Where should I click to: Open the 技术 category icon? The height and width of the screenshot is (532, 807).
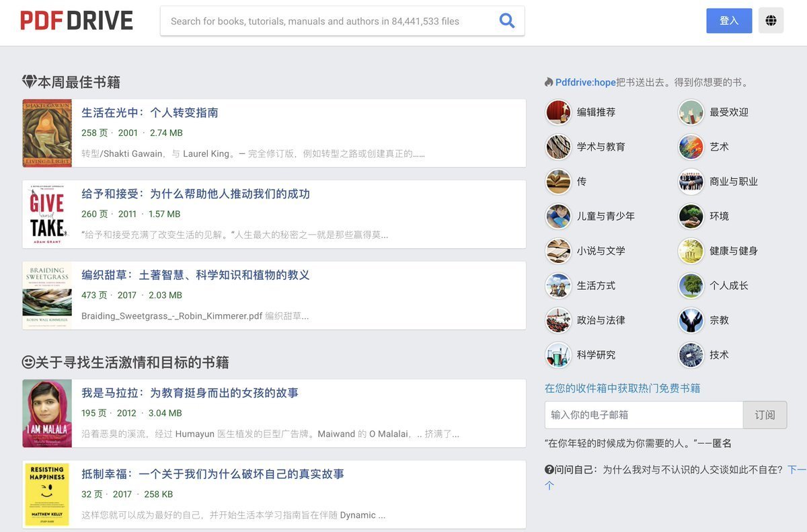(691, 355)
